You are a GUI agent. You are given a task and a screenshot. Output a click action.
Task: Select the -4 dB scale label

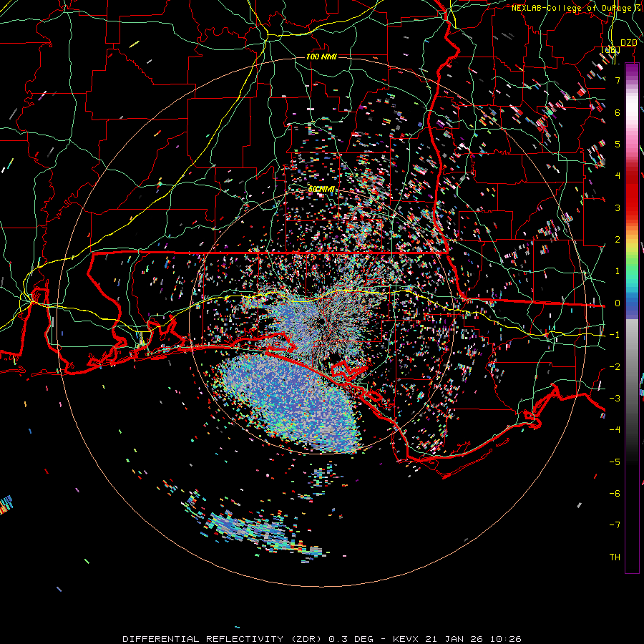[x=615, y=430]
